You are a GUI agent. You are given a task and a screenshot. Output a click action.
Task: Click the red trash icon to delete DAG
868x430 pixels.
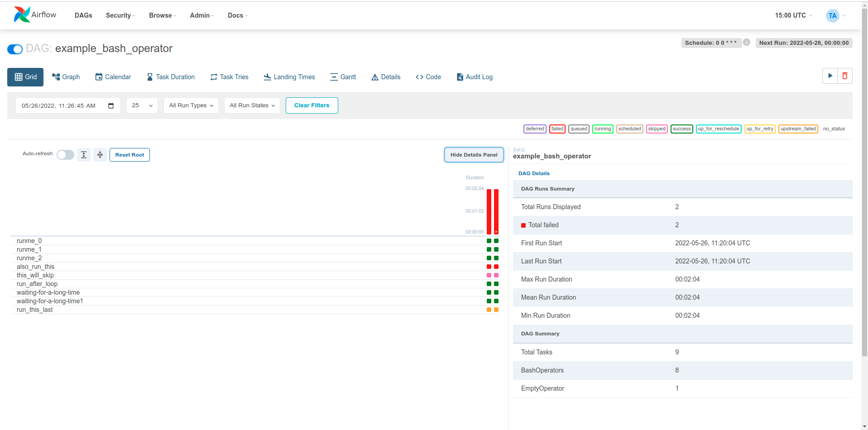[x=845, y=76]
